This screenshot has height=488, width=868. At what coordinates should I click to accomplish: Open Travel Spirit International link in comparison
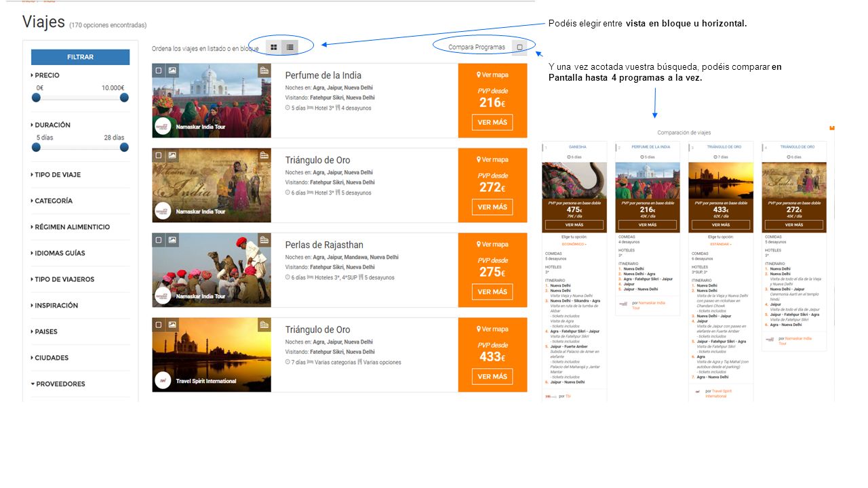[x=718, y=393]
